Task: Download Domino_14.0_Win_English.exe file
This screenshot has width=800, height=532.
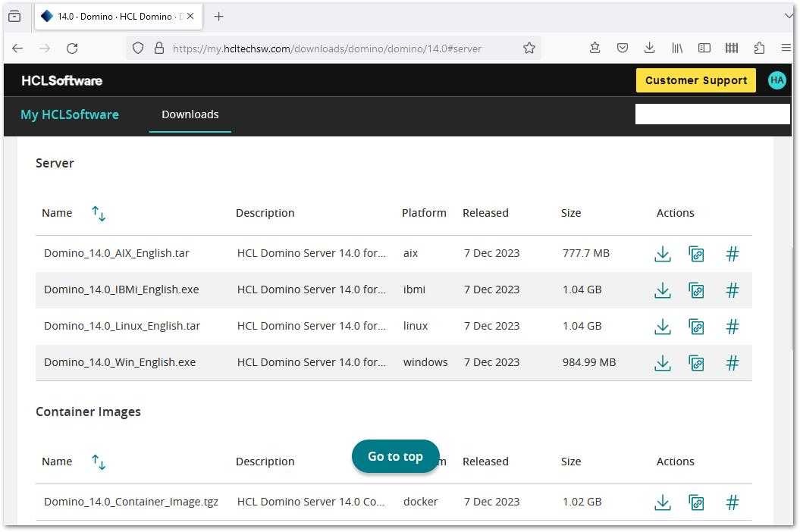Action: pyautogui.click(x=662, y=363)
